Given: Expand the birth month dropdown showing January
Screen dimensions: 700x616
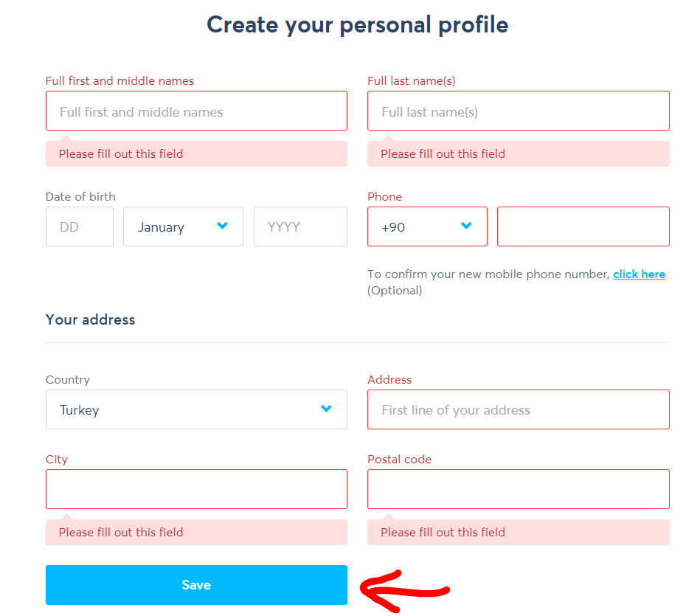Looking at the screenshot, I should coord(183,226).
